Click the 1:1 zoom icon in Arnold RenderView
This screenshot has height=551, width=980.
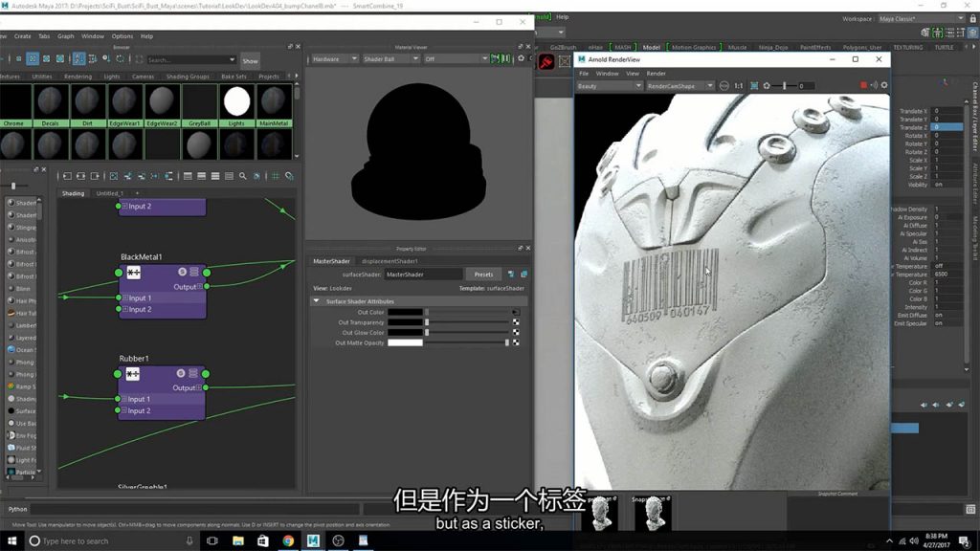click(738, 85)
